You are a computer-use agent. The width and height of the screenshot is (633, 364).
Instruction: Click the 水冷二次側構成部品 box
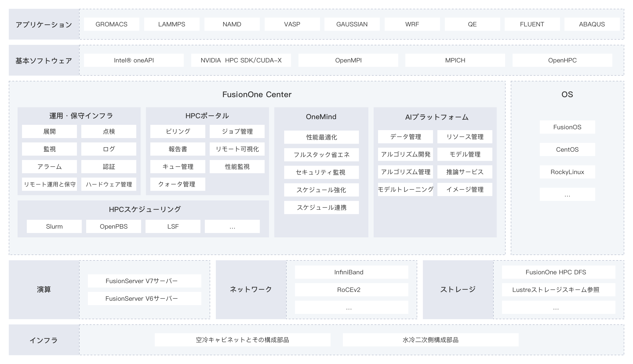pyautogui.click(x=431, y=340)
